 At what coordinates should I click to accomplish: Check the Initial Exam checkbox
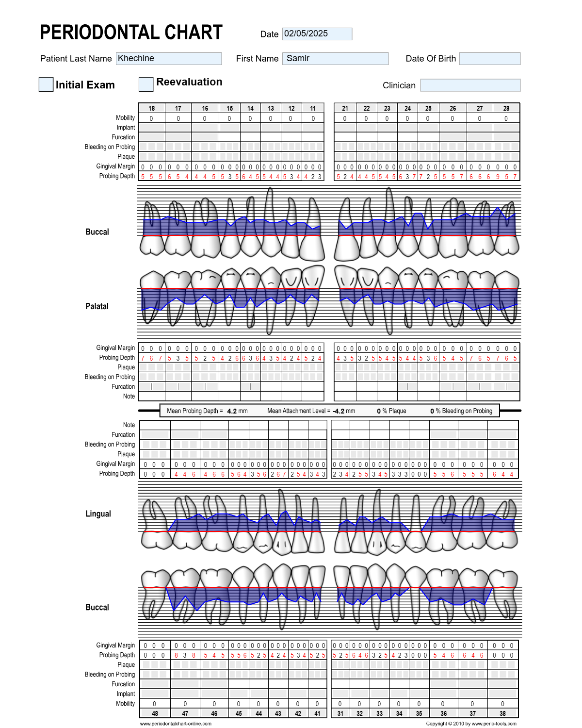(46, 84)
